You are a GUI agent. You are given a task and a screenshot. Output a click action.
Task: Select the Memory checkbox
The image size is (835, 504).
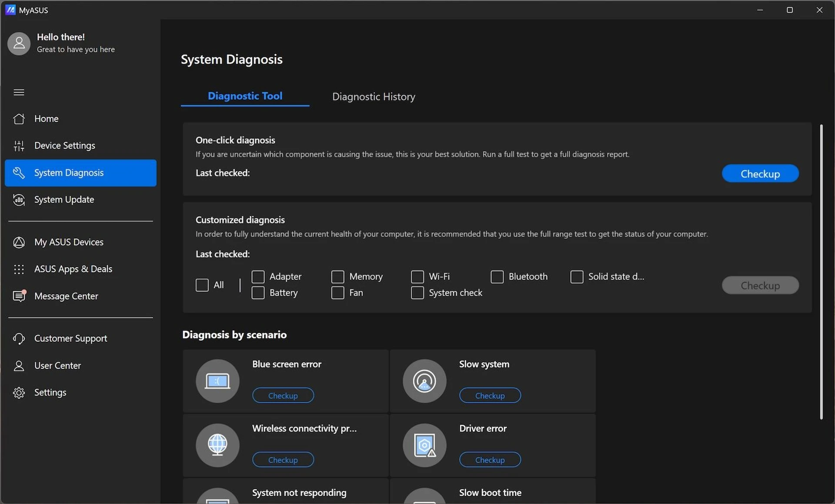(337, 277)
